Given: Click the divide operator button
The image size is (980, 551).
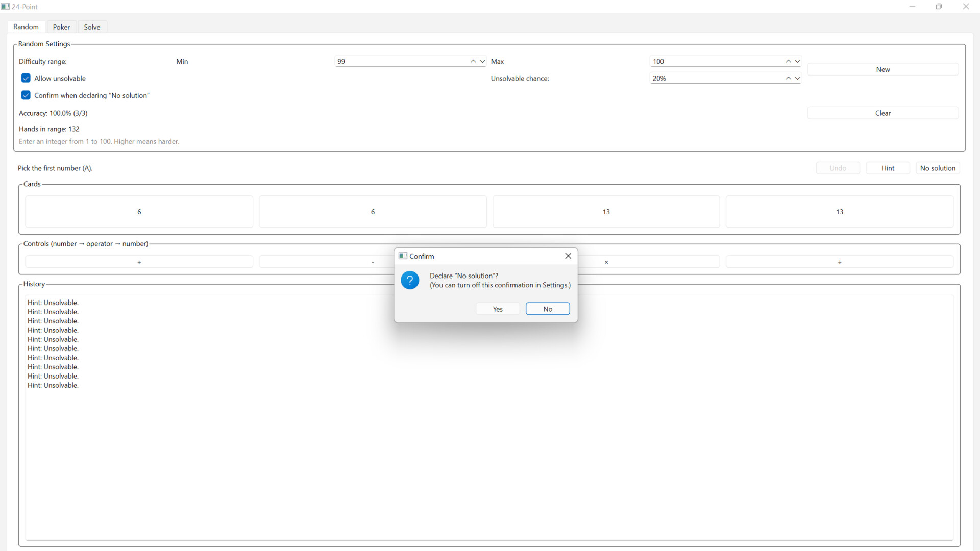Looking at the screenshot, I should 839,262.
